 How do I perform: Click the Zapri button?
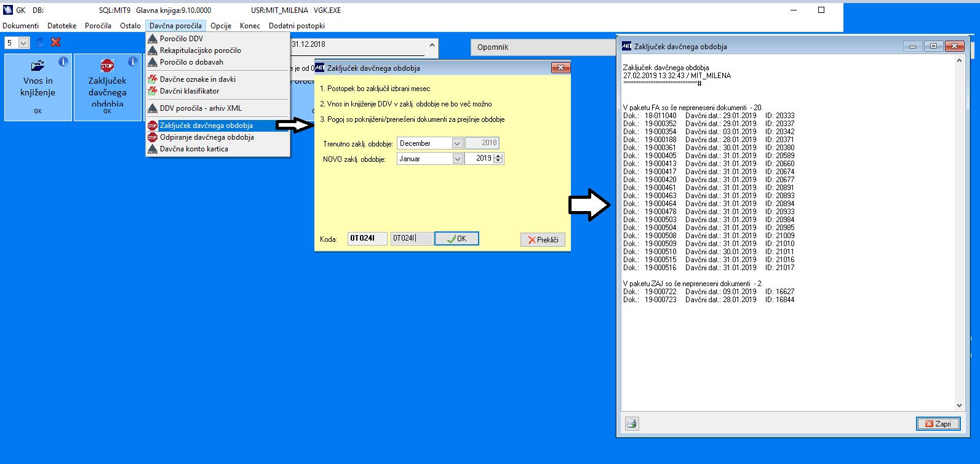(938, 423)
